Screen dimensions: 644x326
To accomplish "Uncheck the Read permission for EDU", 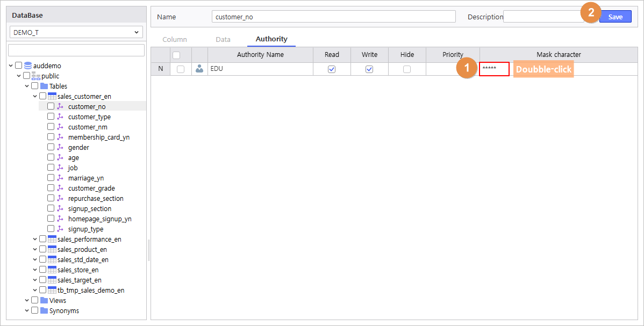I will click(x=332, y=69).
